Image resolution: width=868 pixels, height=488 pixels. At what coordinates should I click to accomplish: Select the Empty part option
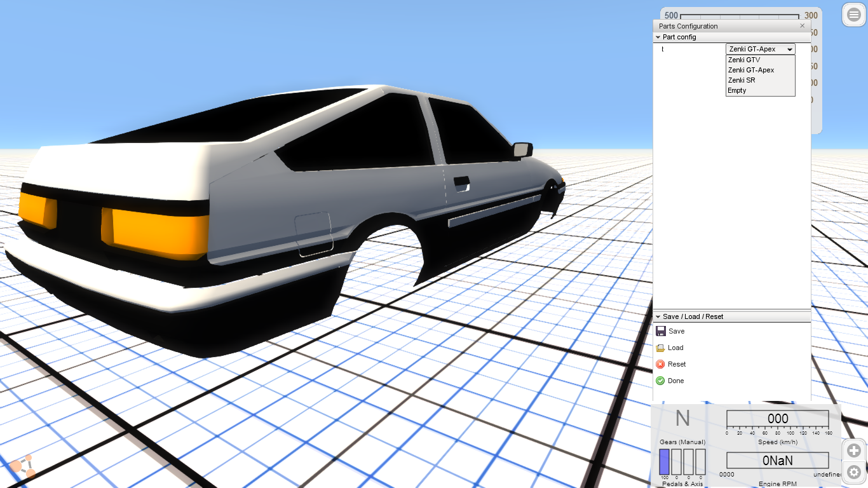761,90
